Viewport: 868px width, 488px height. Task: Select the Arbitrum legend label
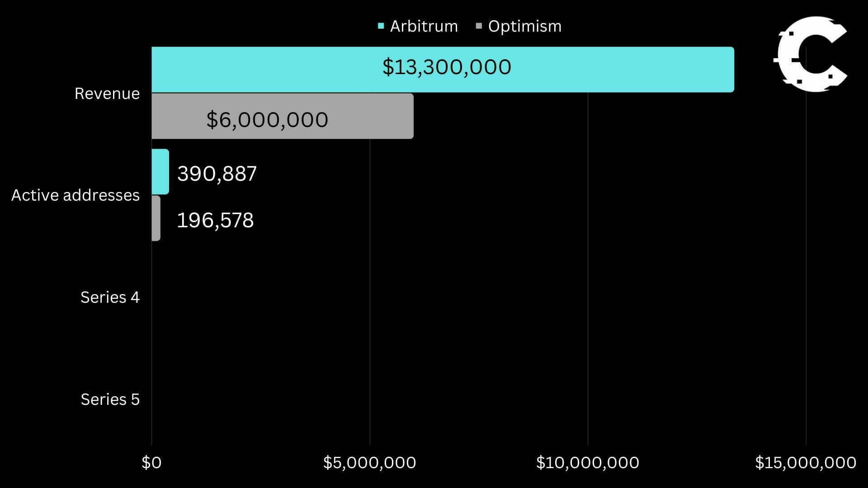(424, 26)
